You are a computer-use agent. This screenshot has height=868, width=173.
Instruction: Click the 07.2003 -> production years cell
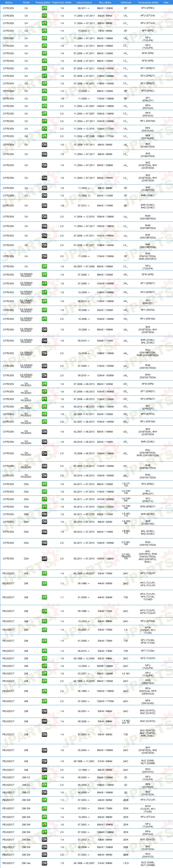click(x=84, y=701)
